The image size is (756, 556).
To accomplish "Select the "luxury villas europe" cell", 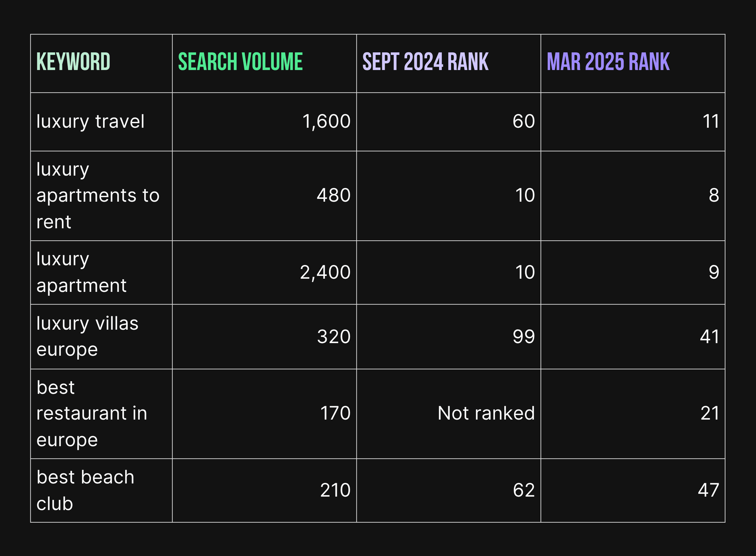I will tap(87, 337).
